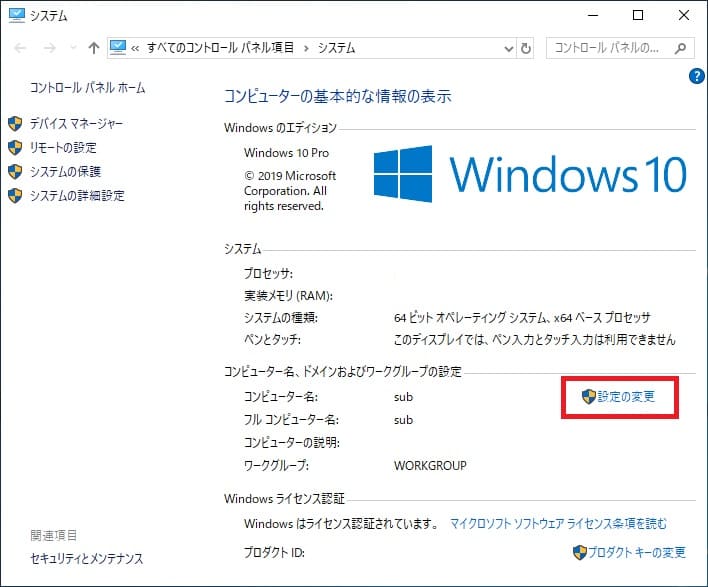
Task: Click shield icon beside リモートの設定
Action: [15, 148]
